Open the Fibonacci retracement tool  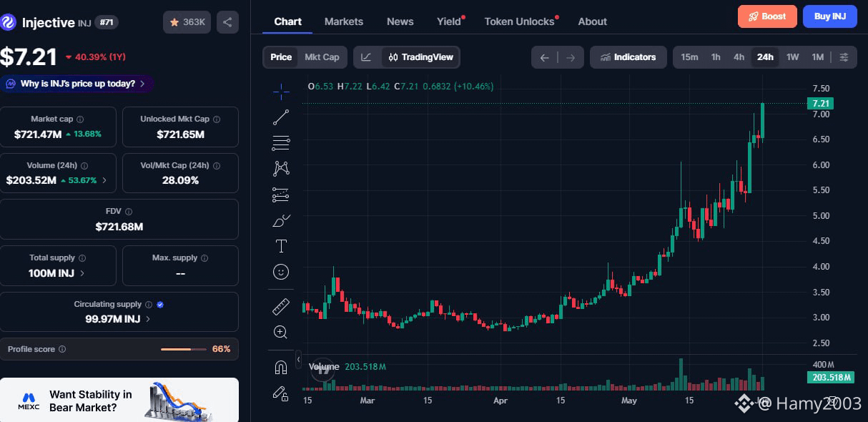(281, 143)
